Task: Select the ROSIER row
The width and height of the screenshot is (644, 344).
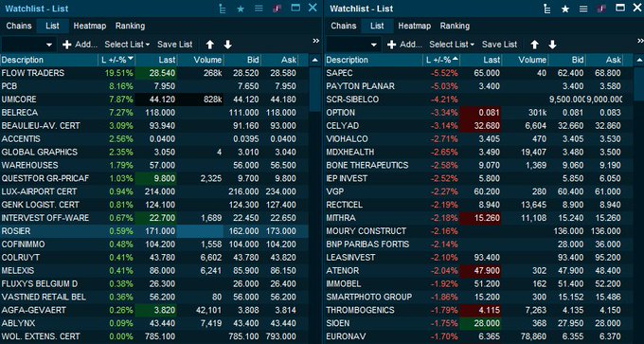Action: point(154,231)
